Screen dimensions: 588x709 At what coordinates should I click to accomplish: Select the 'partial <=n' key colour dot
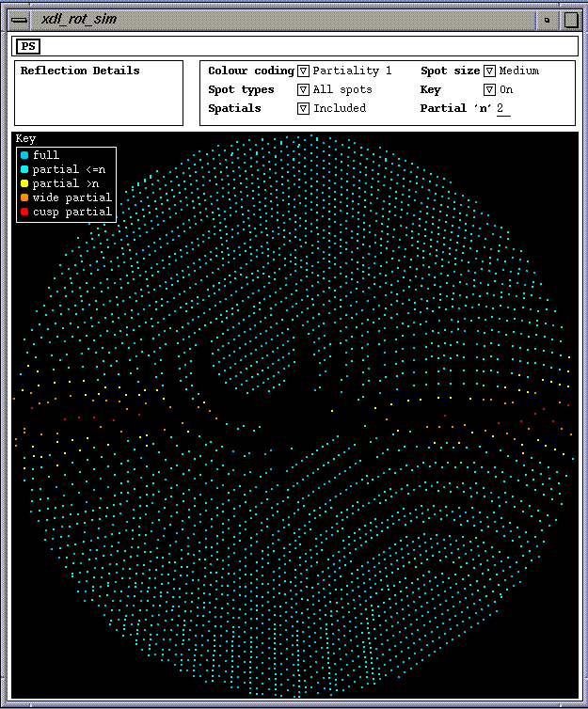(x=24, y=169)
